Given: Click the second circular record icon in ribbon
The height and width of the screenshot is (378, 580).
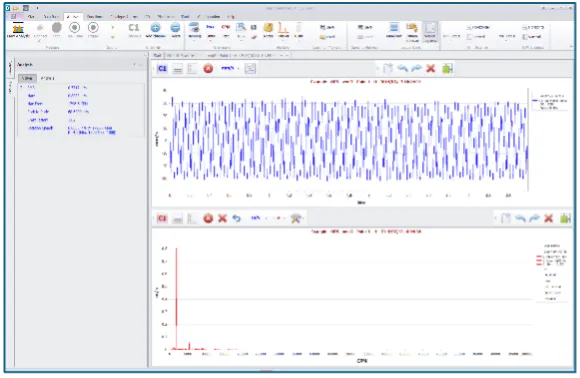Looking at the screenshot, I should point(93,27).
